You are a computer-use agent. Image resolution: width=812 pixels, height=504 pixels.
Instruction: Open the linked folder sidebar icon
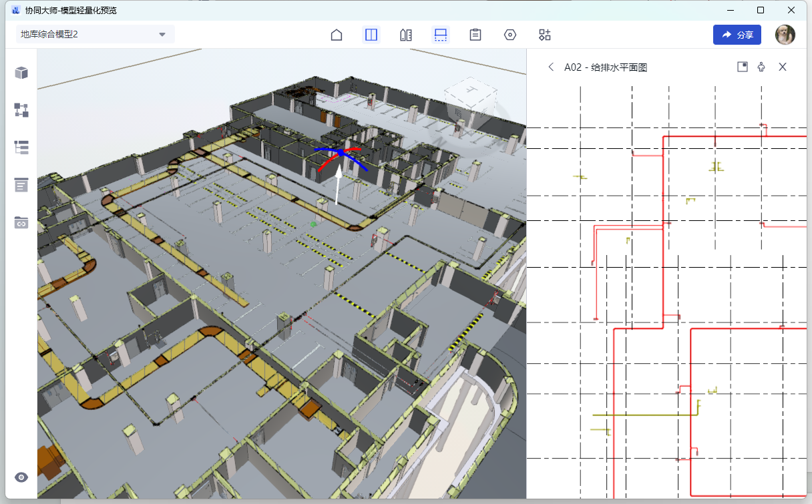point(21,222)
